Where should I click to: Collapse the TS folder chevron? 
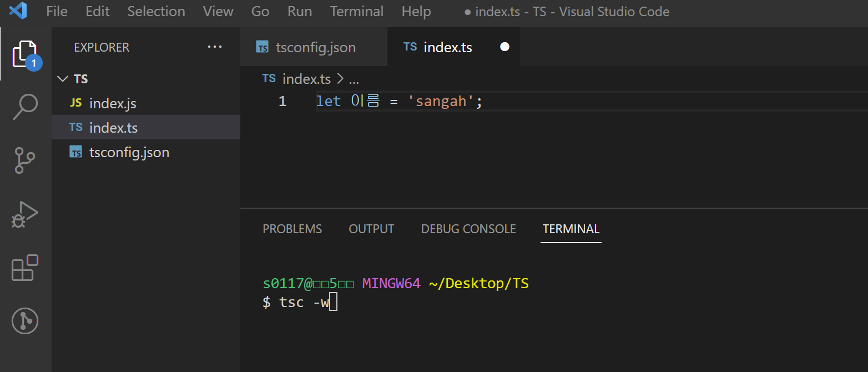62,78
